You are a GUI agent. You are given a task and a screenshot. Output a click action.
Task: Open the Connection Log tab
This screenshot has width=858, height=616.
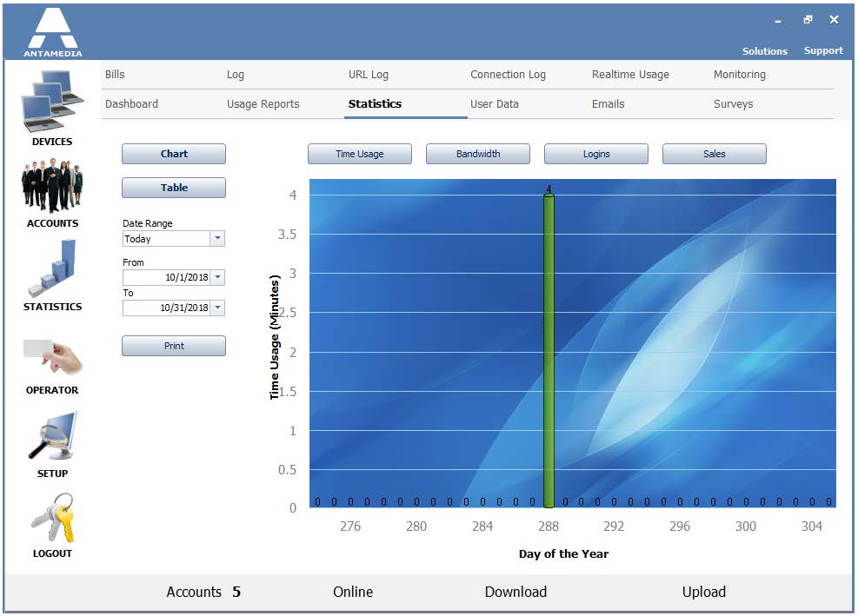pyautogui.click(x=508, y=75)
